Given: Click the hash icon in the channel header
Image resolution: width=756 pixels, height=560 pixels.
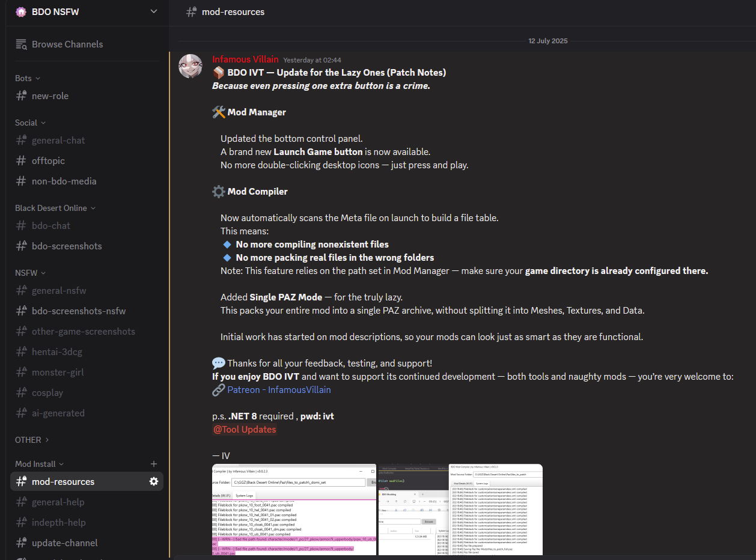Looking at the screenshot, I should (192, 12).
